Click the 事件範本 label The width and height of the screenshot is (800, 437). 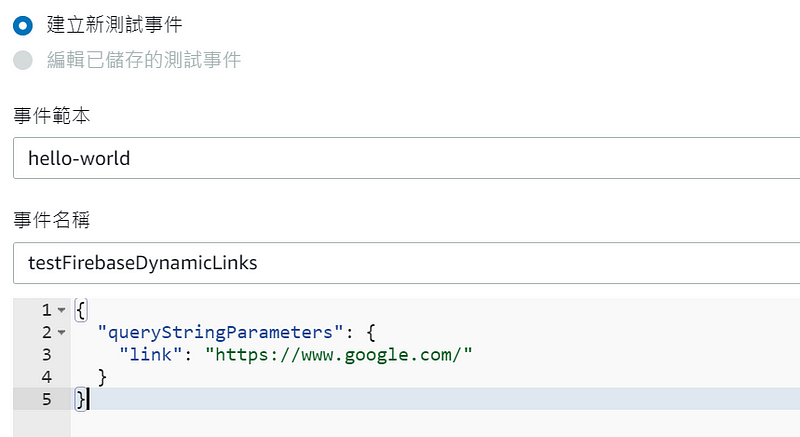click(x=52, y=116)
